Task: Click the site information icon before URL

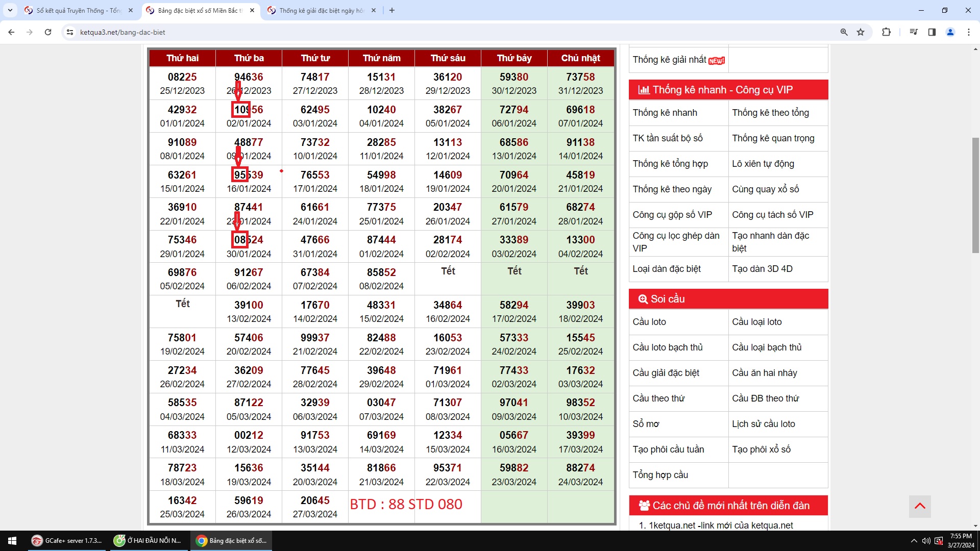Action: (70, 32)
